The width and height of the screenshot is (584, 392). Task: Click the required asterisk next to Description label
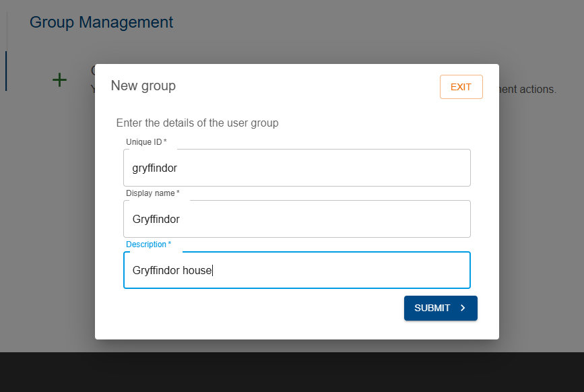point(170,243)
